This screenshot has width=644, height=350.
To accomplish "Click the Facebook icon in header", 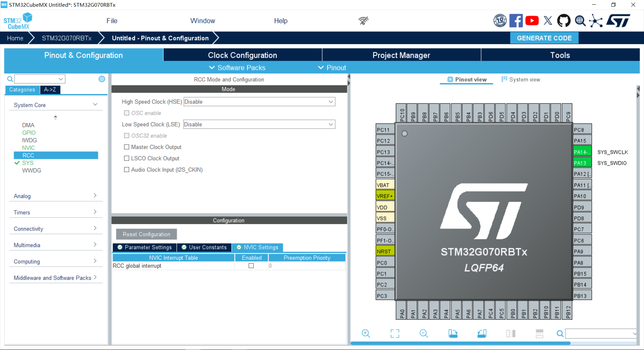I will [x=516, y=21].
